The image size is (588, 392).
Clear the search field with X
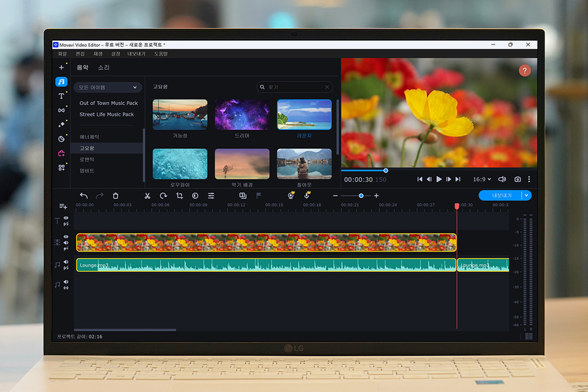[x=327, y=87]
